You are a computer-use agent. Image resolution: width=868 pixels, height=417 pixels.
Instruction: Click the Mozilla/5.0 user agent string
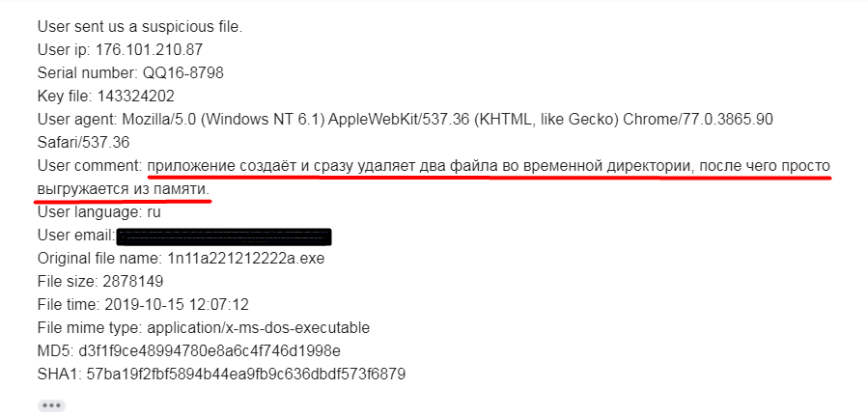pyautogui.click(x=447, y=119)
